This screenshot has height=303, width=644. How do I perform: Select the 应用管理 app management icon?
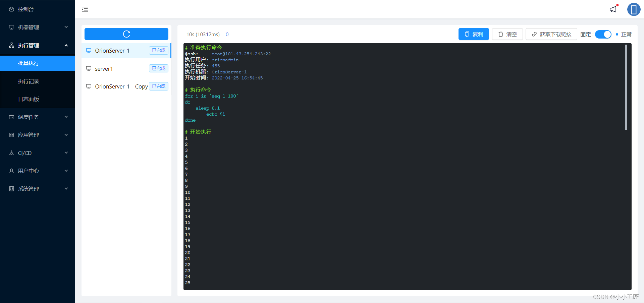(x=11, y=135)
